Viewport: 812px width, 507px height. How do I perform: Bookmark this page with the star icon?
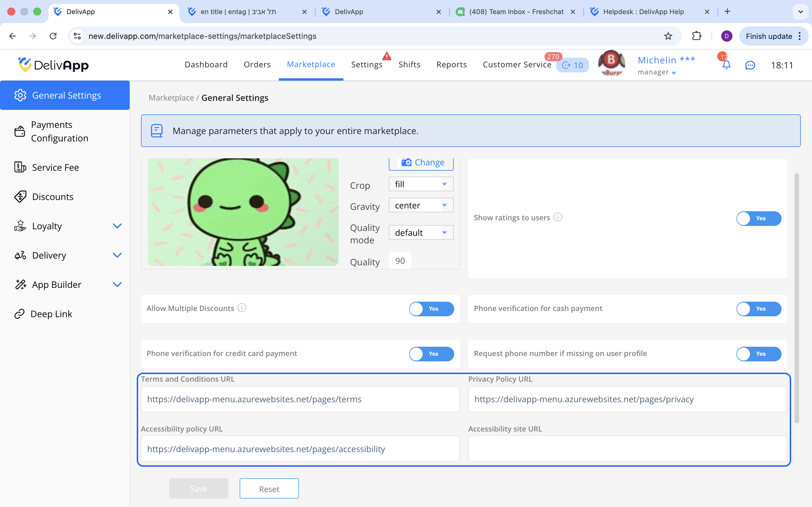[x=668, y=36]
